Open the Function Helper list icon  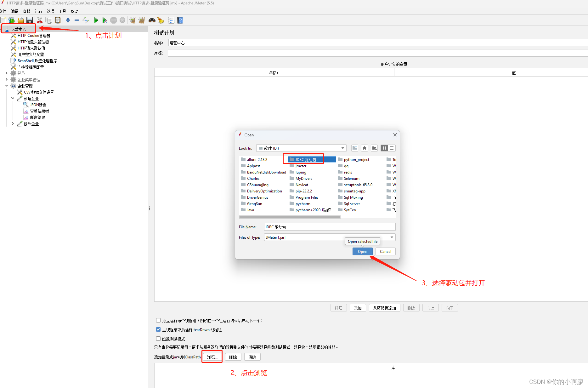(171, 20)
